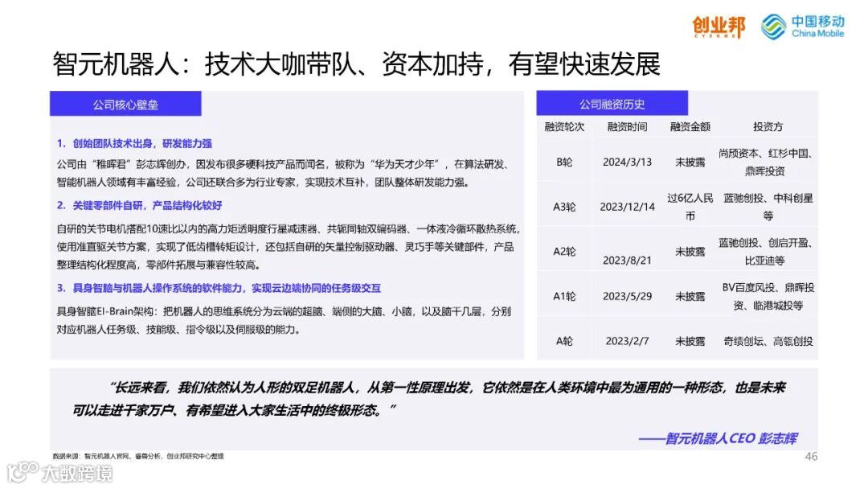Screen dimensions: 868x489
Task: Click paragraph starting 自研的关节电机
Action: coord(288,247)
